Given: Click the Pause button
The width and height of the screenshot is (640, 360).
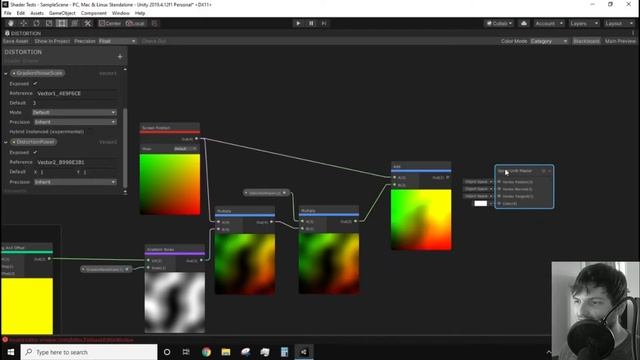Looking at the screenshot, I should (311, 23).
